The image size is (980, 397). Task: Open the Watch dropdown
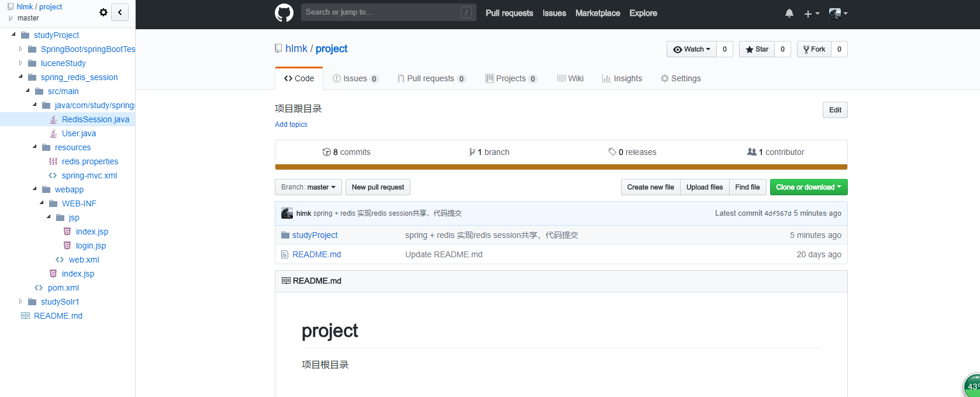692,49
